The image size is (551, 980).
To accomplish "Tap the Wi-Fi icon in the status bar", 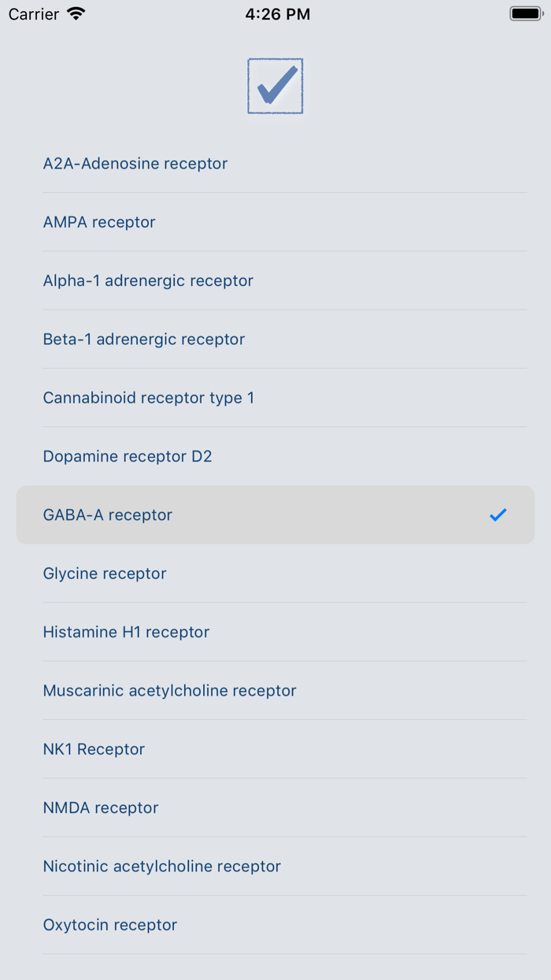I will click(x=75, y=13).
